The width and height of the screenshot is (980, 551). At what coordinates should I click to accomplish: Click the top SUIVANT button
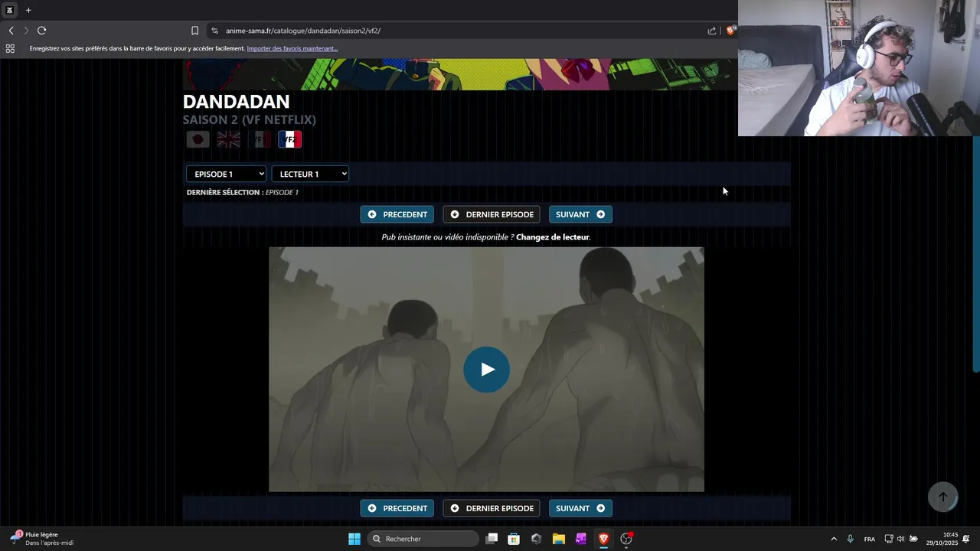pos(580,214)
